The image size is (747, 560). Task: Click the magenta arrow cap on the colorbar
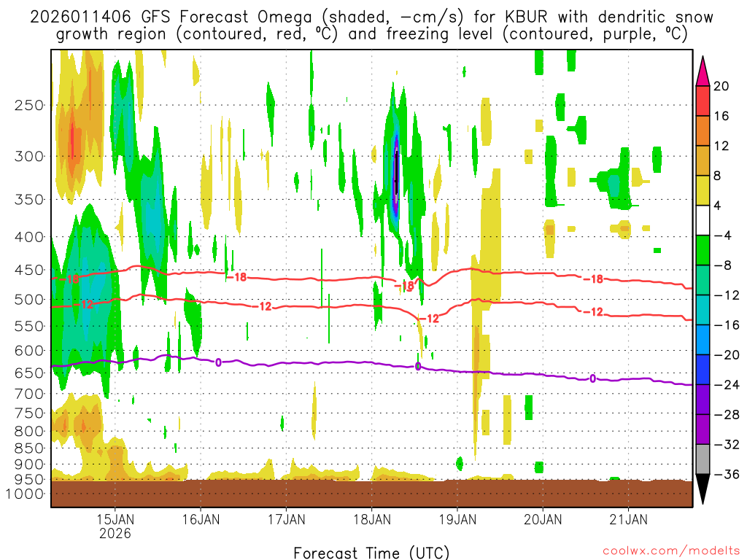point(703,74)
